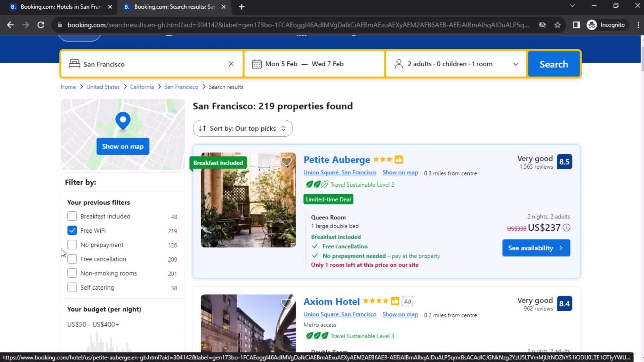The image size is (644, 362).
Task: Select the Non-smoking rooms filter
Action: point(72,273)
